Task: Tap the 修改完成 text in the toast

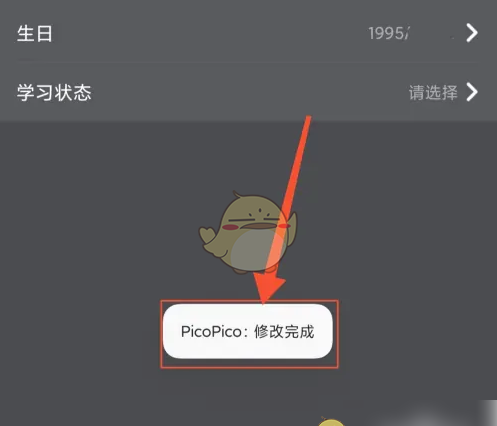Action: pyautogui.click(x=284, y=332)
